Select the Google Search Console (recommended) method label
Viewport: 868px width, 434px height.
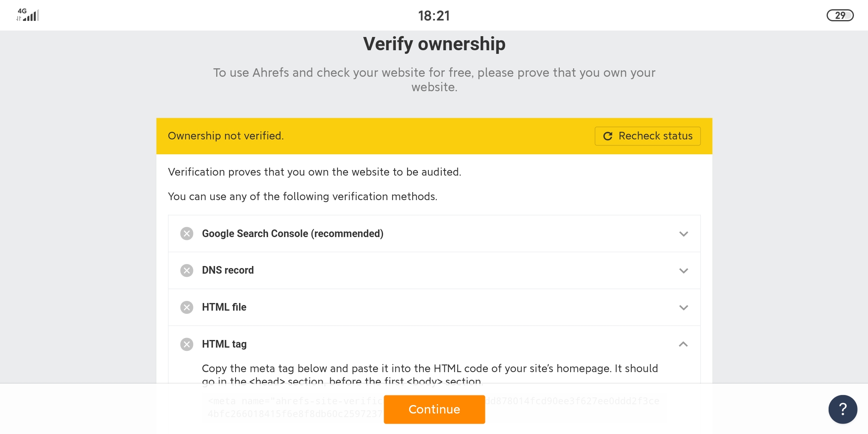[x=293, y=233]
